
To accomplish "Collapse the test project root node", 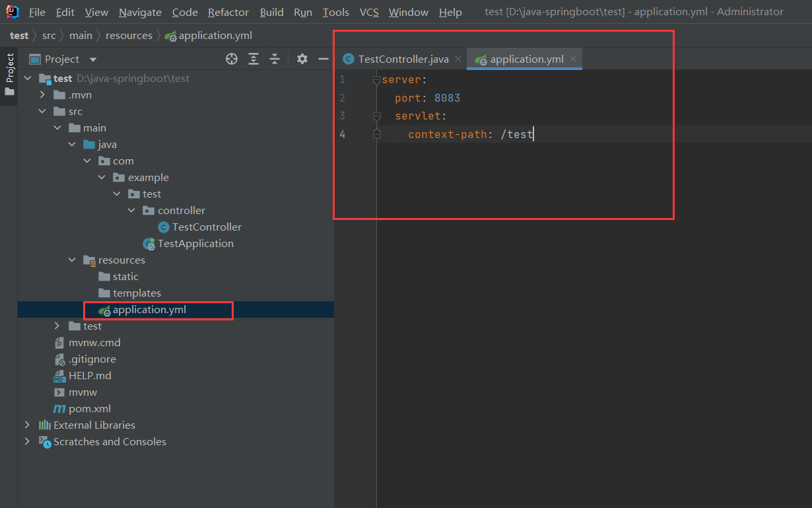I will click(x=28, y=78).
